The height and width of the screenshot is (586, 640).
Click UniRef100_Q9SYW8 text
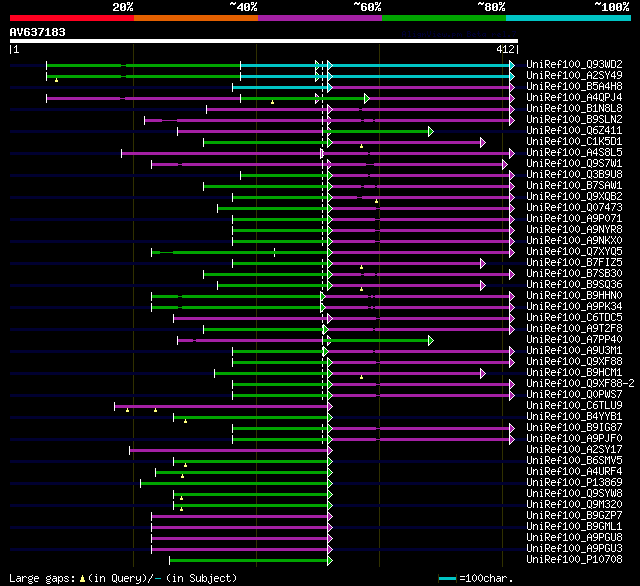pos(574,494)
